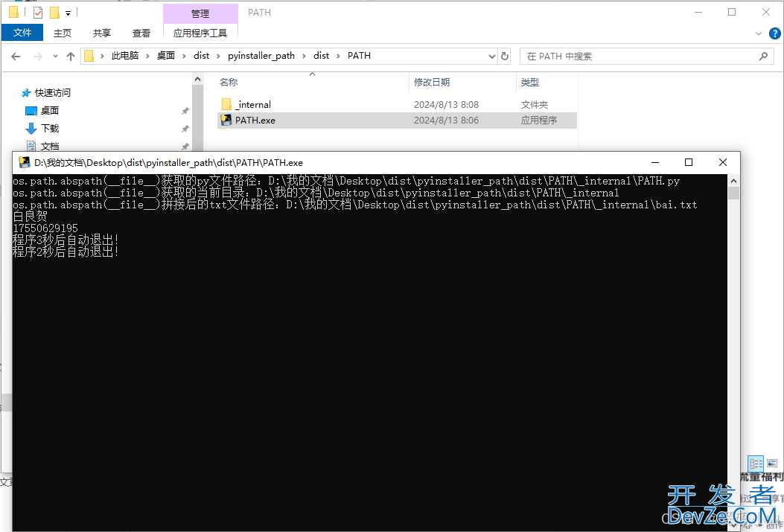
Task: Open the recent locations dropdown arrow
Action: click(55, 57)
